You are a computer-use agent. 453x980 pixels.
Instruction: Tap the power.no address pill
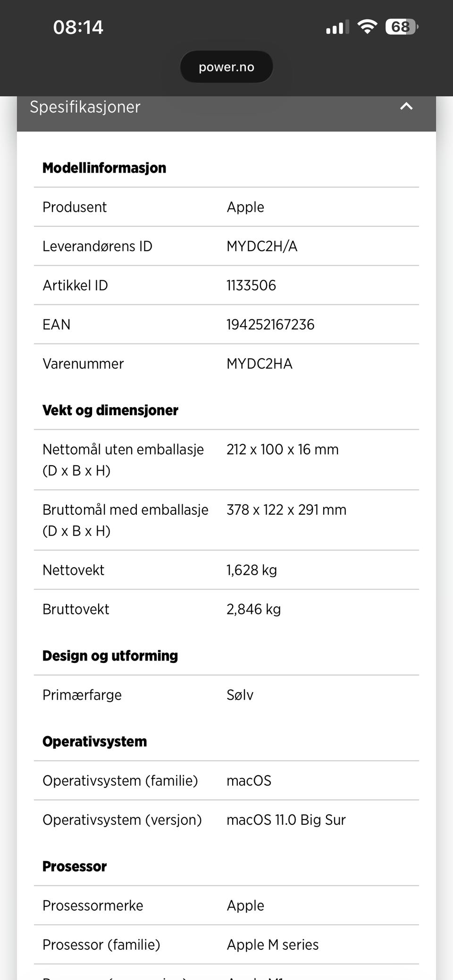[x=226, y=67]
